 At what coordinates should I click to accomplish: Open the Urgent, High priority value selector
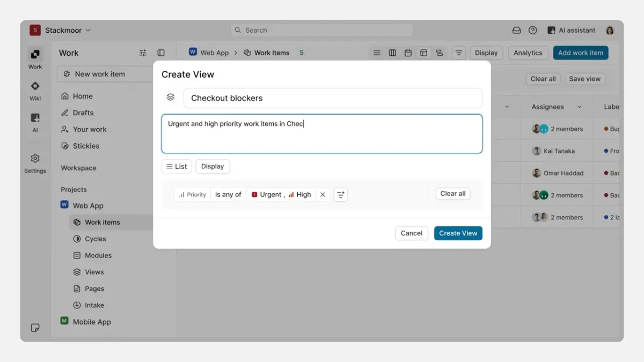(281, 195)
